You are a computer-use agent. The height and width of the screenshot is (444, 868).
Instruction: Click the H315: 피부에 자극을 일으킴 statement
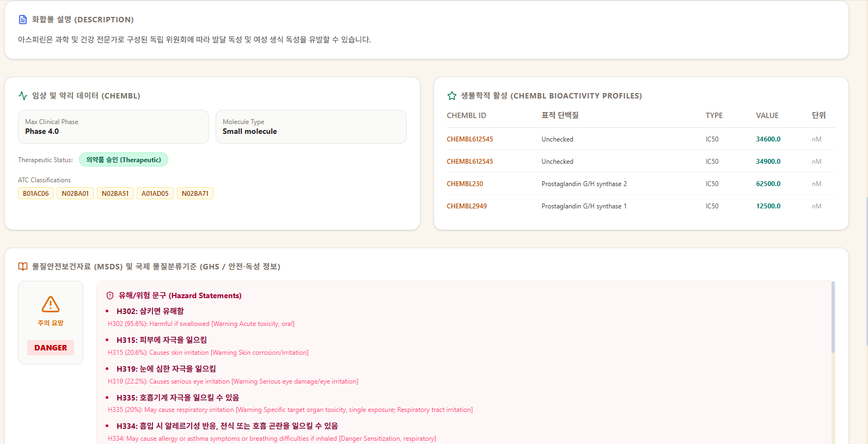click(x=162, y=340)
